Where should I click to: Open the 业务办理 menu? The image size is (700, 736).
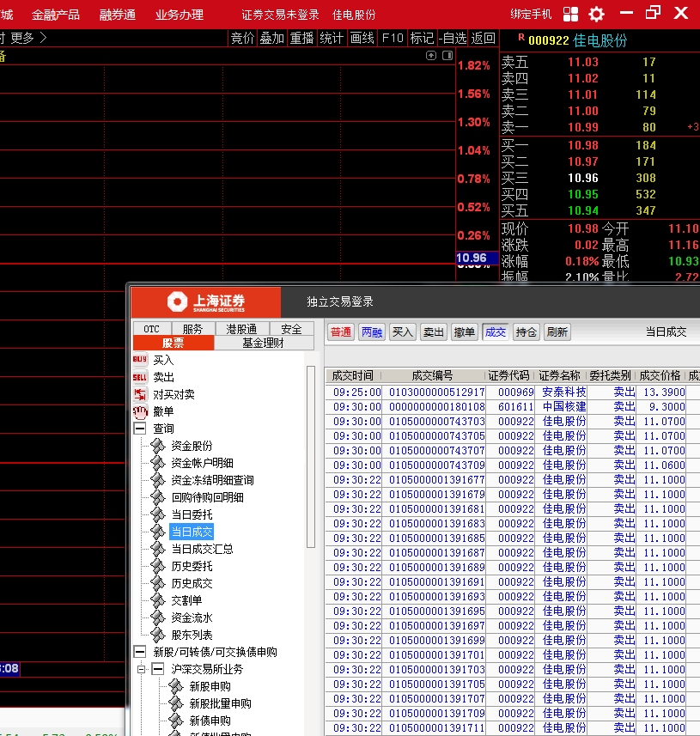pos(180,15)
